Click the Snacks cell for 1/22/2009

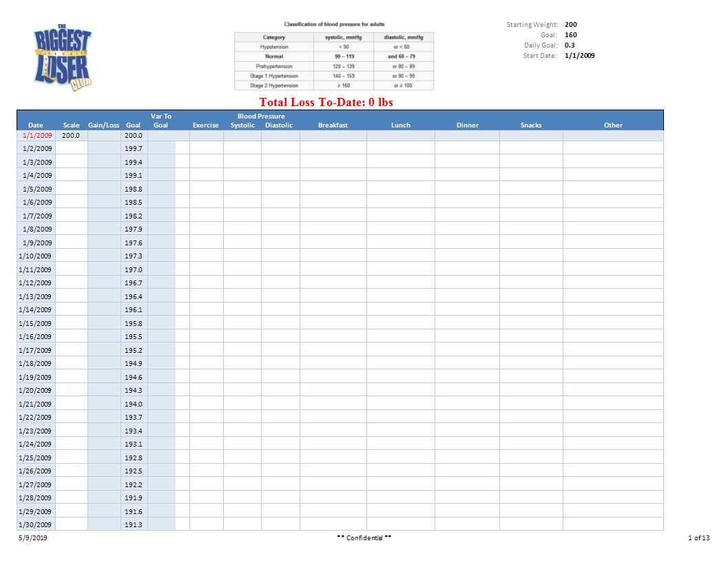click(531, 417)
